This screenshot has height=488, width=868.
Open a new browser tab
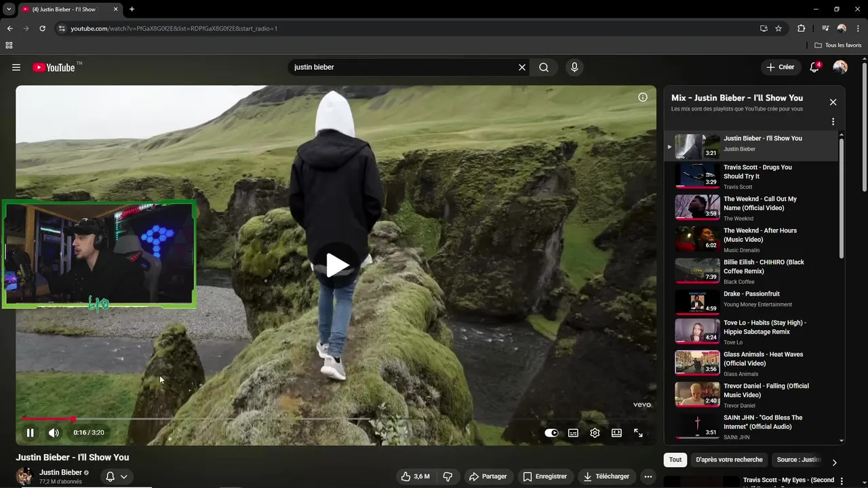tap(132, 9)
